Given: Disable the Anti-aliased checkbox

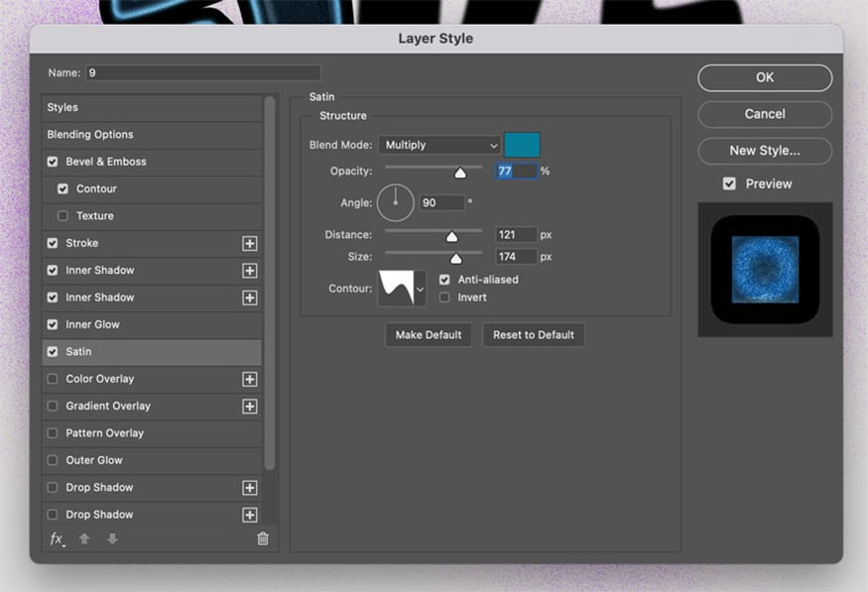Looking at the screenshot, I should click(x=444, y=280).
